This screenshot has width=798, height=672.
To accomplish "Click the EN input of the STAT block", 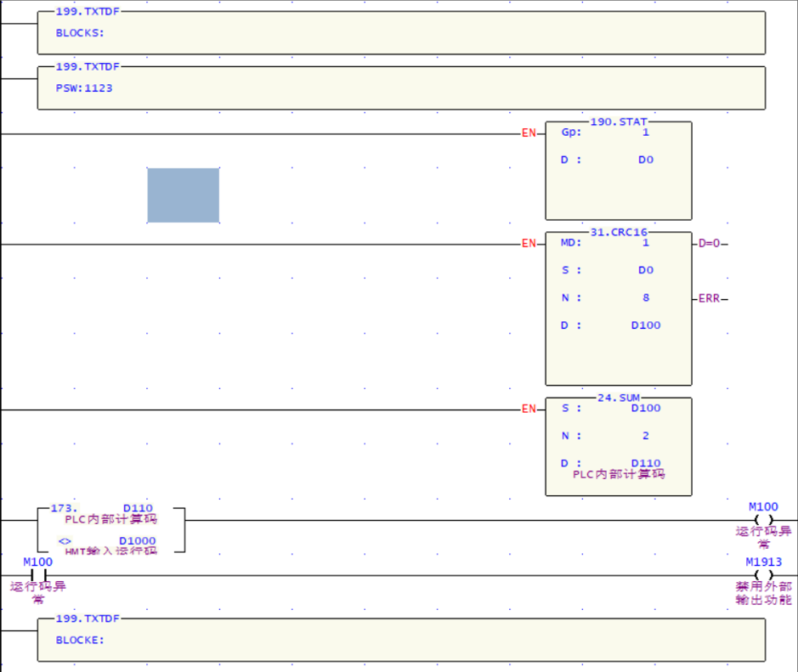I will pos(529,133).
